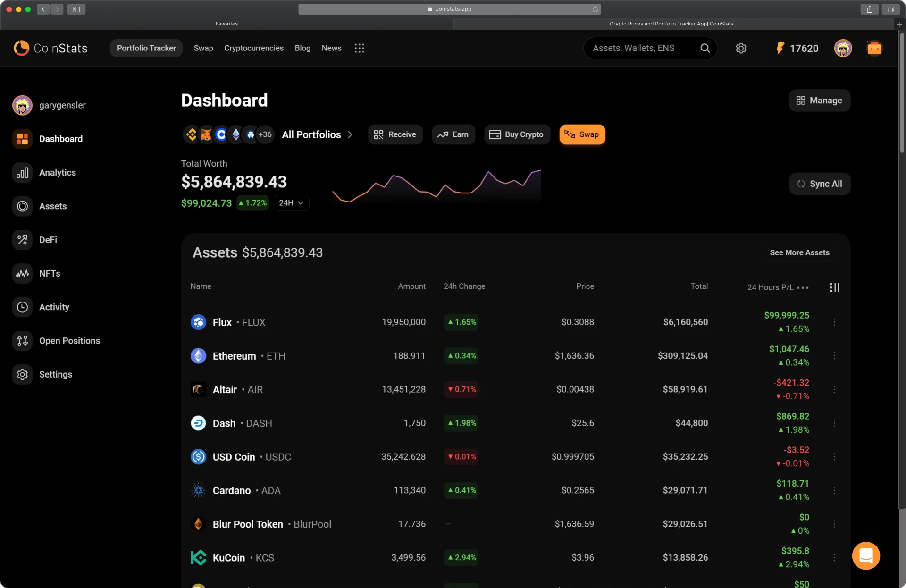Image resolution: width=906 pixels, height=588 pixels.
Task: Click the Receive button
Action: (x=395, y=134)
